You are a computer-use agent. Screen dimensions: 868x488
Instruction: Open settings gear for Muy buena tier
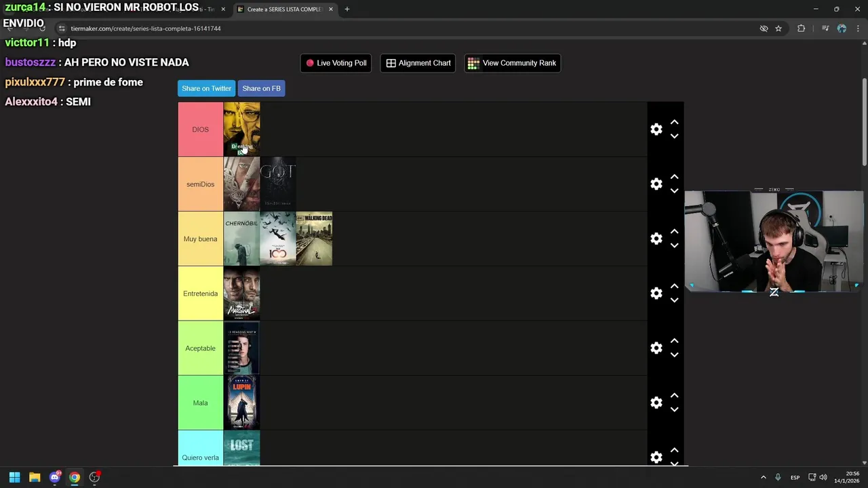point(656,239)
